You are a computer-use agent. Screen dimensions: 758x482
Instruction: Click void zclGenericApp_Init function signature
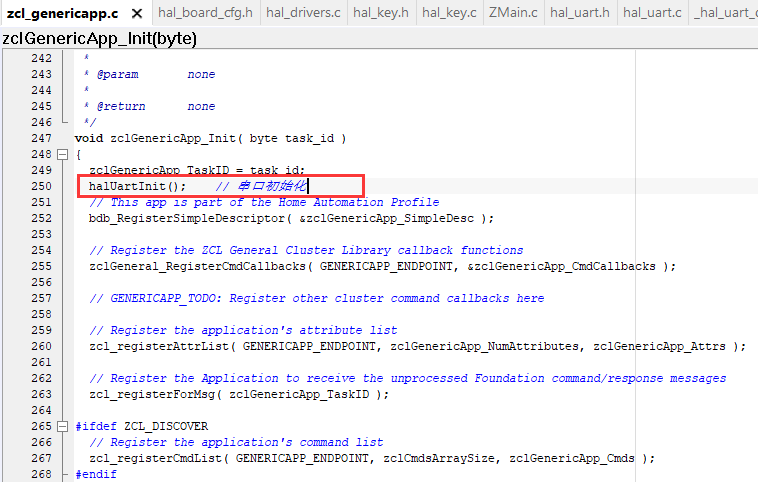click(x=210, y=139)
